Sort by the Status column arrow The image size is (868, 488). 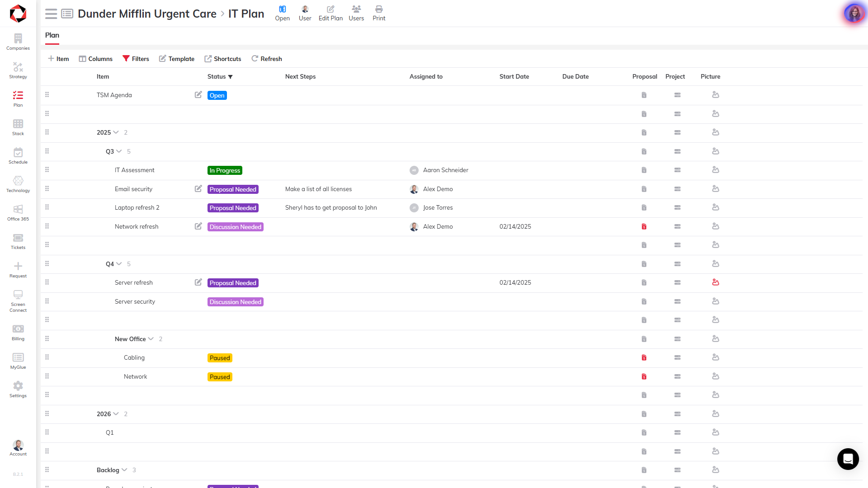[x=231, y=77]
